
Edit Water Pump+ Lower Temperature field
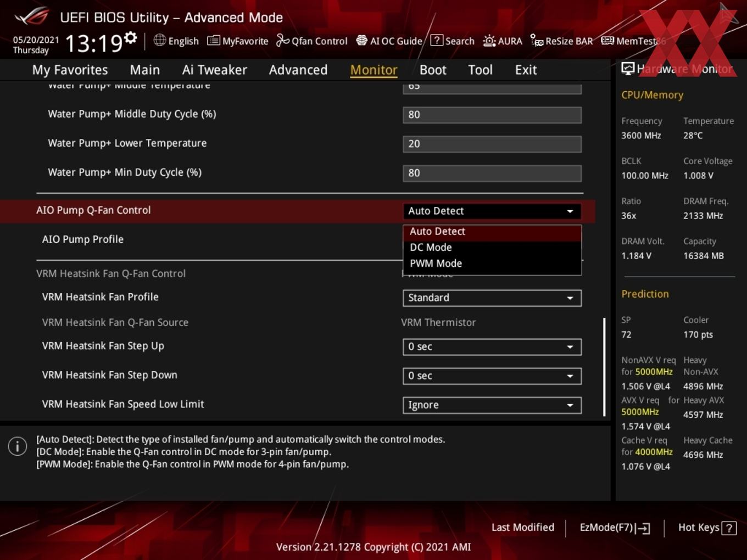(492, 144)
